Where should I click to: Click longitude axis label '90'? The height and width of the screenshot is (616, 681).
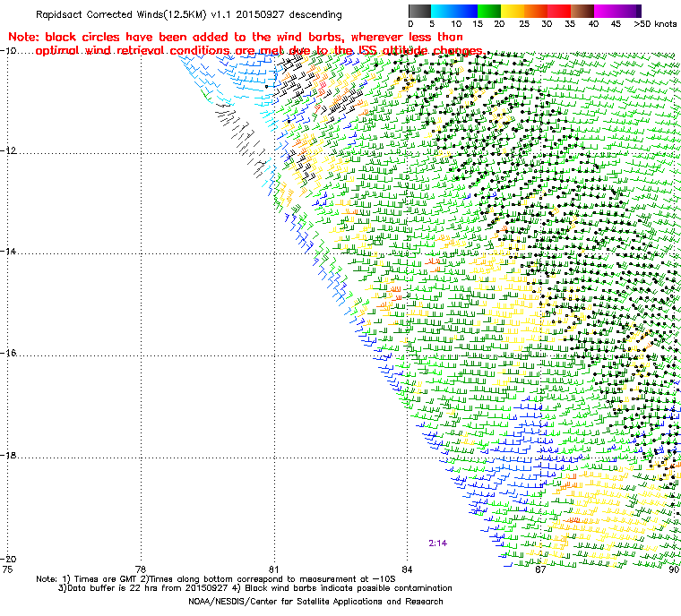(674, 569)
